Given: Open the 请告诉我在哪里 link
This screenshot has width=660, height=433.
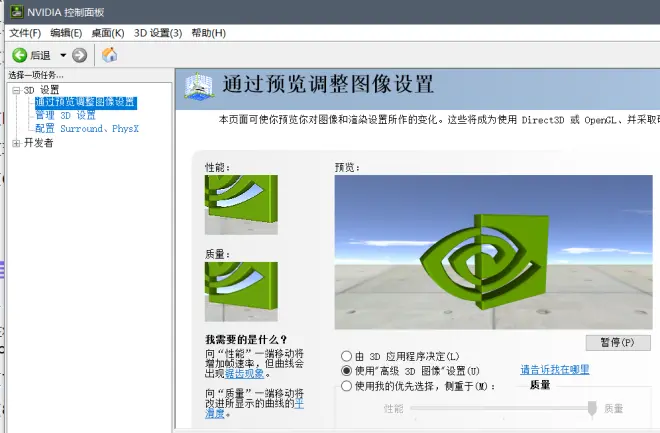Looking at the screenshot, I should [555, 370].
